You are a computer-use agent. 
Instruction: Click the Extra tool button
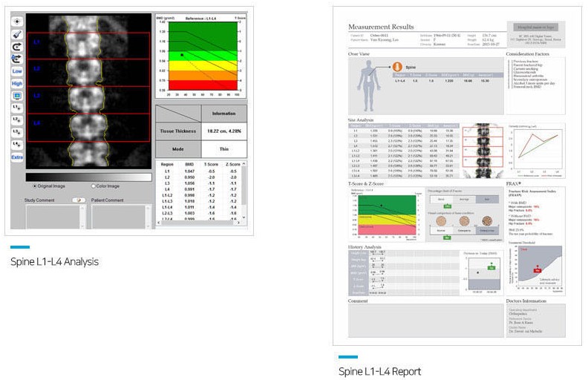(x=17, y=157)
